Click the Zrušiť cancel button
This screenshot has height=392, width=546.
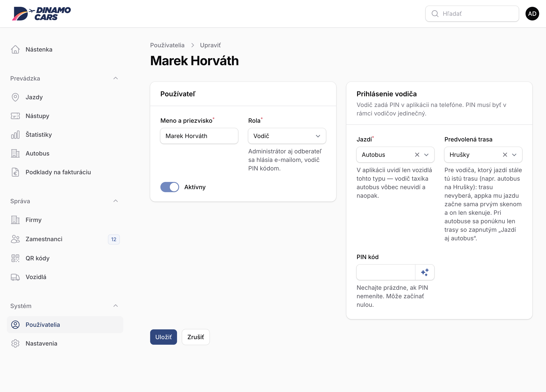click(196, 337)
